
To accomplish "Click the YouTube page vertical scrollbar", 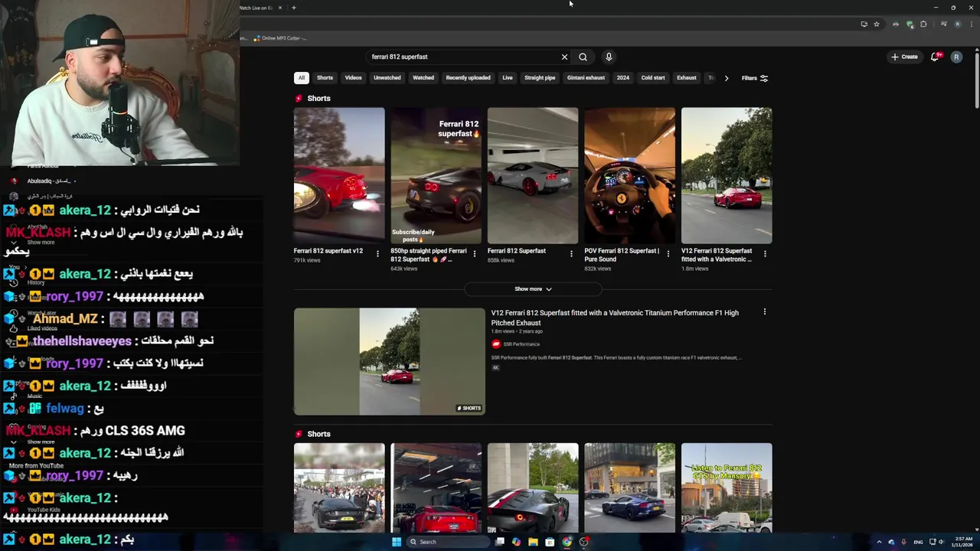I will pyautogui.click(x=976, y=80).
